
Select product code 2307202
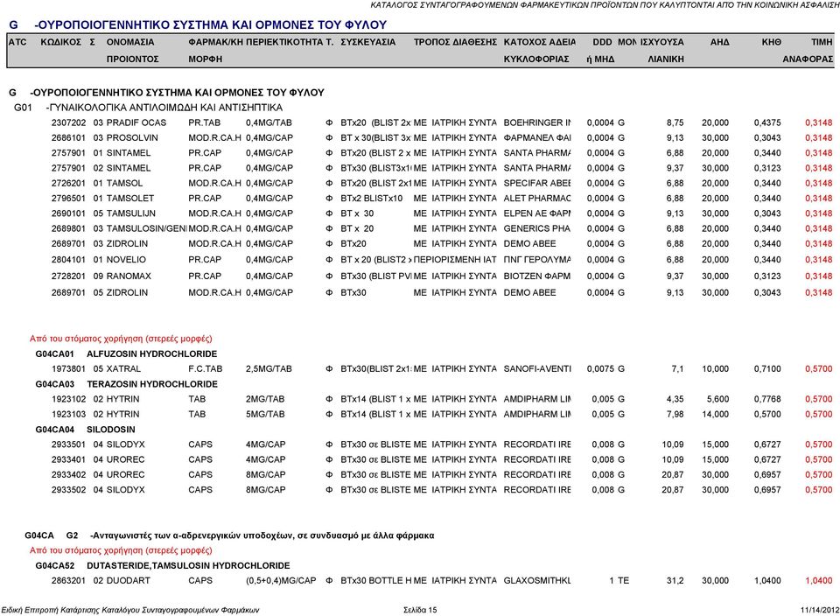tap(68, 122)
